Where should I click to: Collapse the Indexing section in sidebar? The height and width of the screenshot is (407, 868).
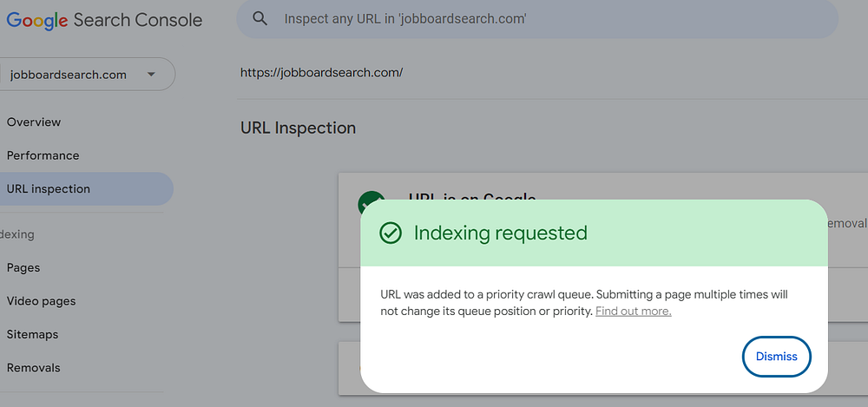[19, 234]
